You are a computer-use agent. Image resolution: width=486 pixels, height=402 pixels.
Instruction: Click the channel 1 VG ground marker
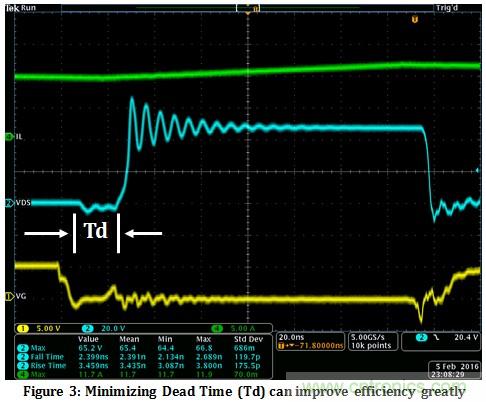[x=9, y=296]
